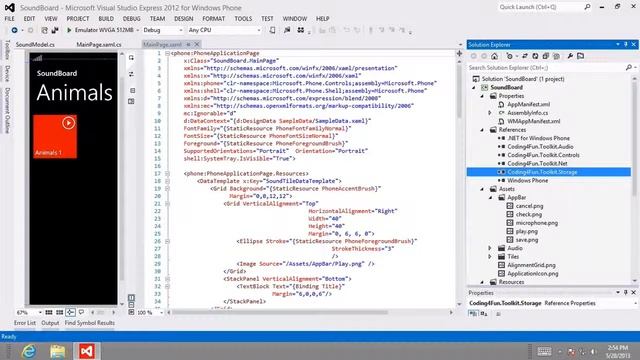Start debugging with the green Start arrow
640x360 pixels.
(x=69, y=30)
